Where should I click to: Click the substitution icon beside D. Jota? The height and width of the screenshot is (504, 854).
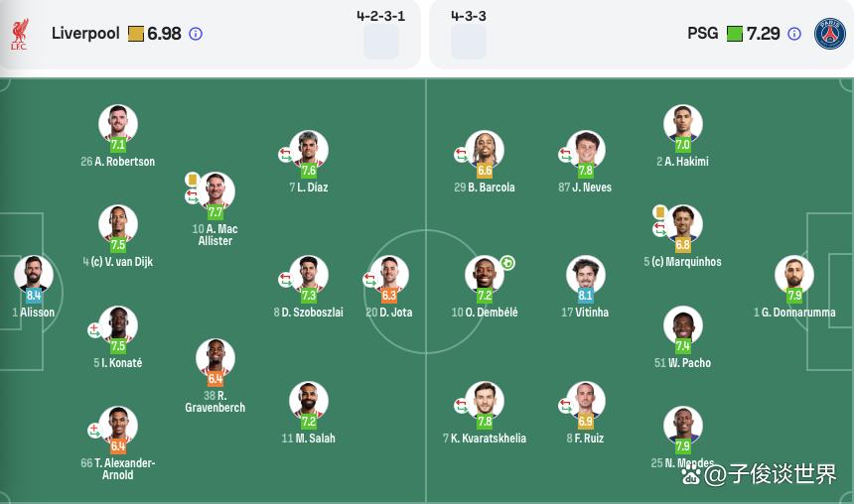[x=369, y=280]
